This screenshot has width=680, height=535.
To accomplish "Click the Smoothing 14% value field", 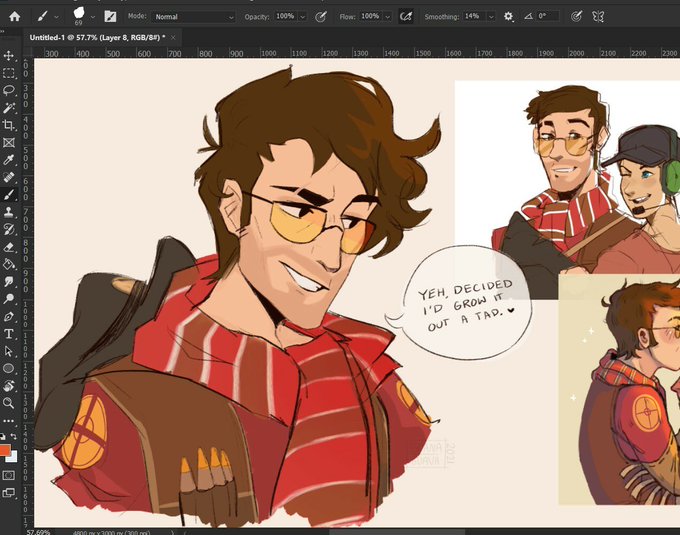I will [474, 16].
